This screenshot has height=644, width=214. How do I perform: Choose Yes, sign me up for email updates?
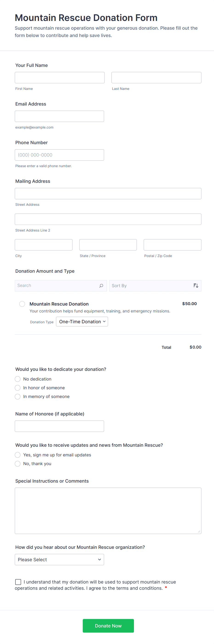17,455
